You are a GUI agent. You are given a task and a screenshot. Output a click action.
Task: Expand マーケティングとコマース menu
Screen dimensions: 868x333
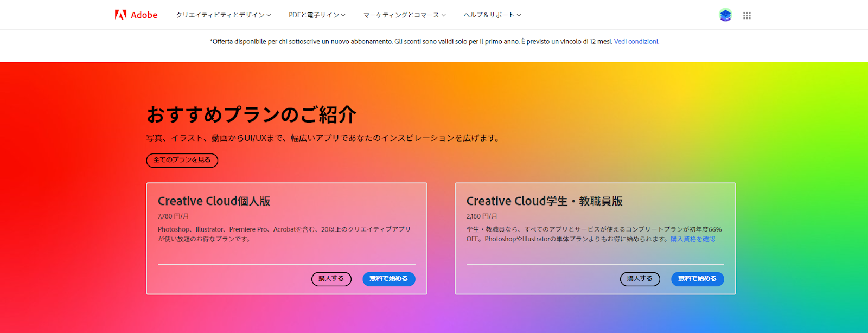point(404,15)
